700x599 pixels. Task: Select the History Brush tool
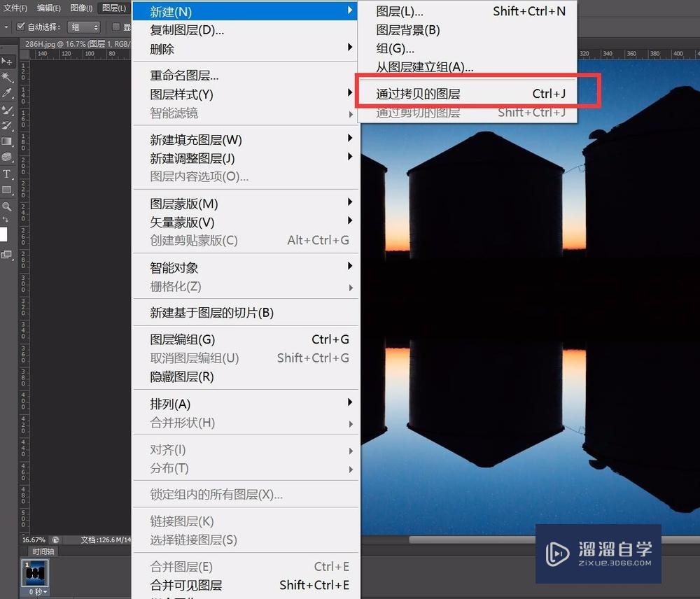[x=7, y=125]
